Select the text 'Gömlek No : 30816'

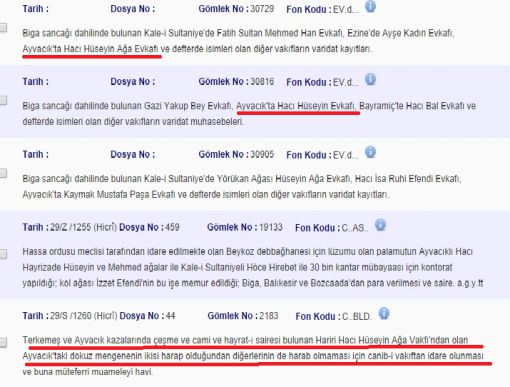coord(236,82)
